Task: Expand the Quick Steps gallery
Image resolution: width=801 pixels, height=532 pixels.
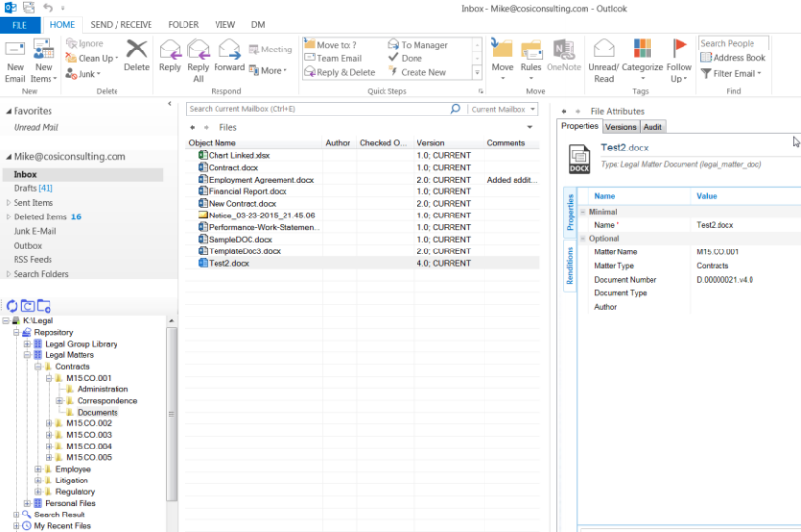Action: click(x=477, y=73)
